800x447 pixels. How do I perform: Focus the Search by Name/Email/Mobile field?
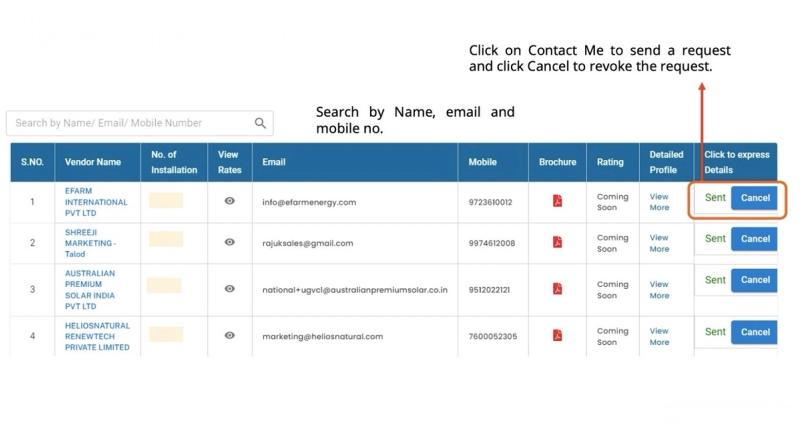tap(140, 123)
